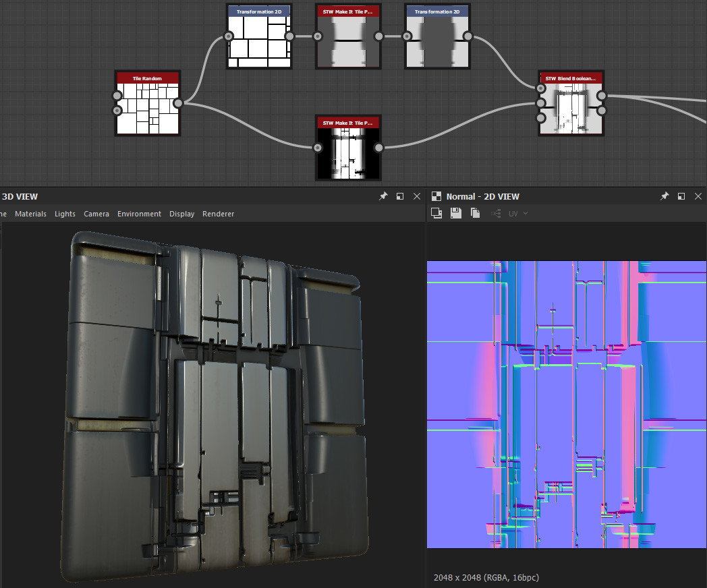Open the Display menu
Screen dimensions: 707x588
tap(181, 214)
